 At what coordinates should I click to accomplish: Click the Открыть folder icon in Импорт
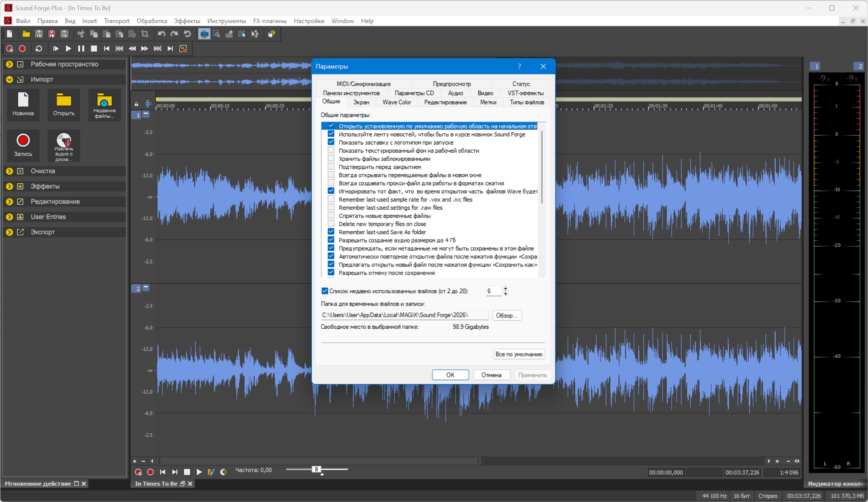click(x=64, y=104)
